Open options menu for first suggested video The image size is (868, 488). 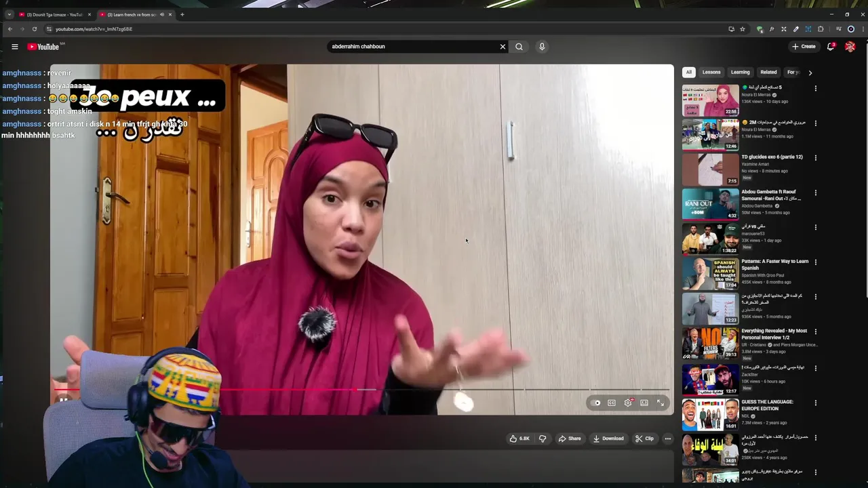pos(816,89)
